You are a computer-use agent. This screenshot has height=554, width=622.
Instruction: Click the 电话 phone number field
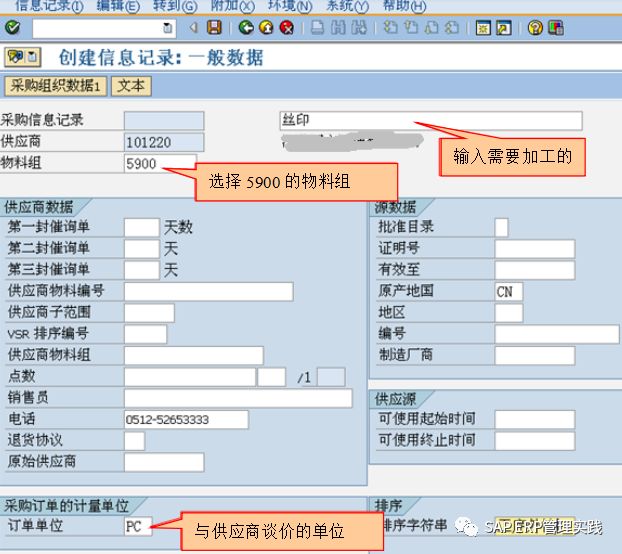coord(186,419)
